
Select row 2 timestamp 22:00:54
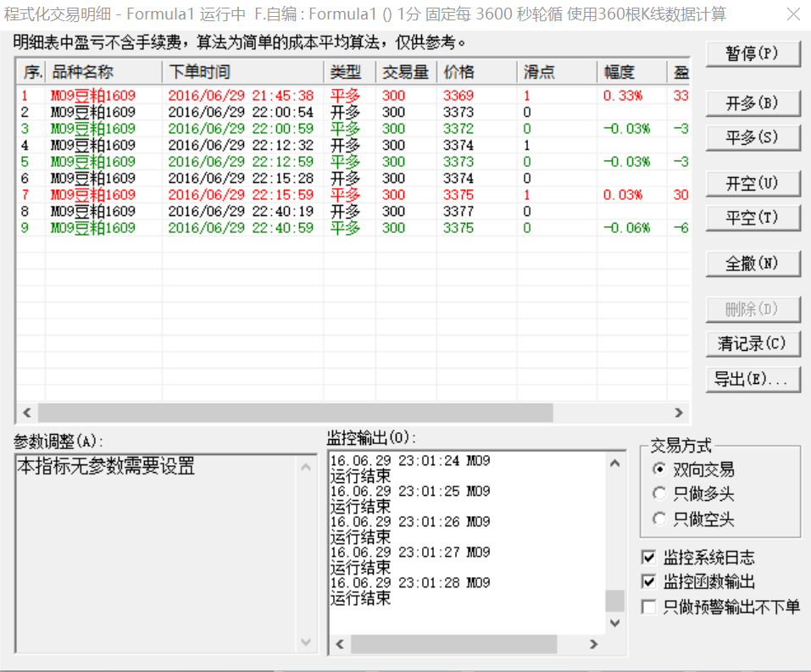[241, 112]
